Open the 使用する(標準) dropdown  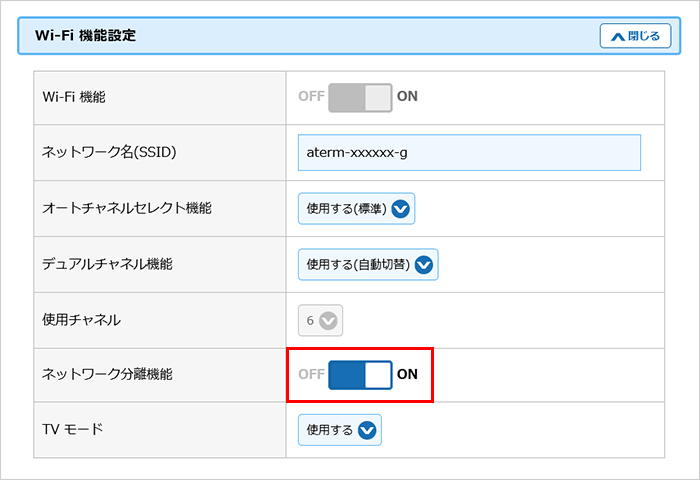tap(356, 209)
